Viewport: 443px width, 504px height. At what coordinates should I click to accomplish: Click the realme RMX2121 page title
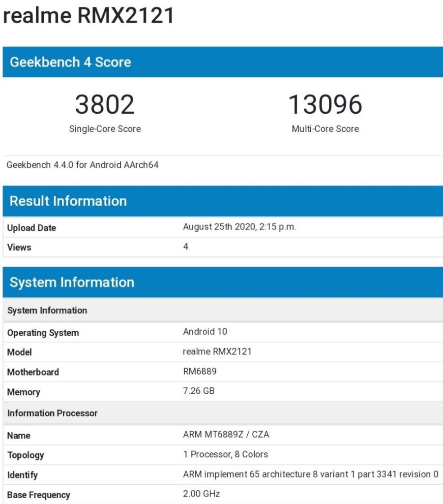coord(89,16)
